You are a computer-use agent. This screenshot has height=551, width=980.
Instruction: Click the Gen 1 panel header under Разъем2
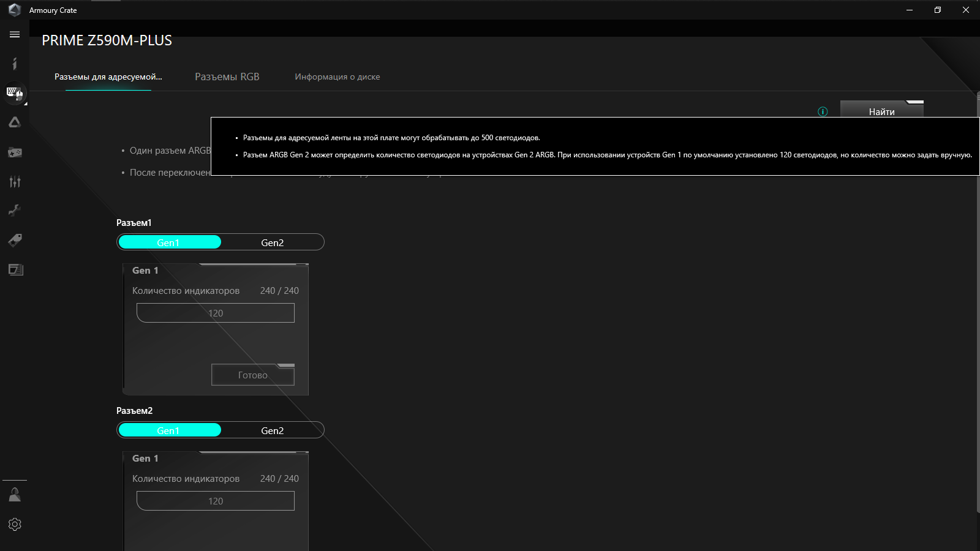coord(145,459)
